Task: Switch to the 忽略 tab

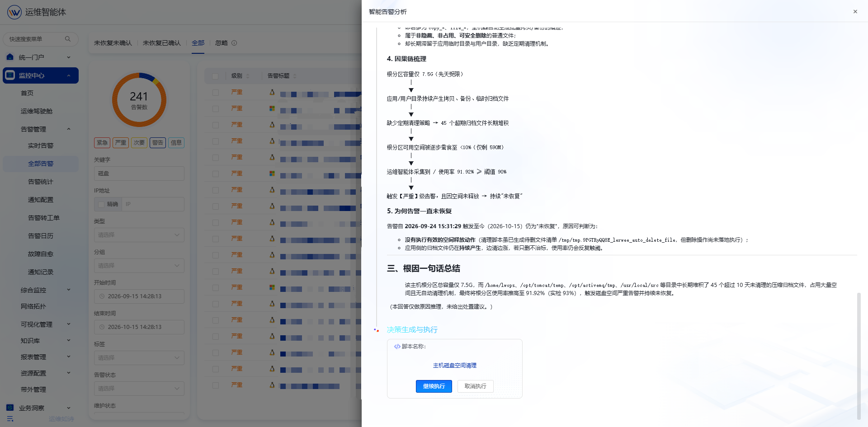Action: click(x=222, y=43)
